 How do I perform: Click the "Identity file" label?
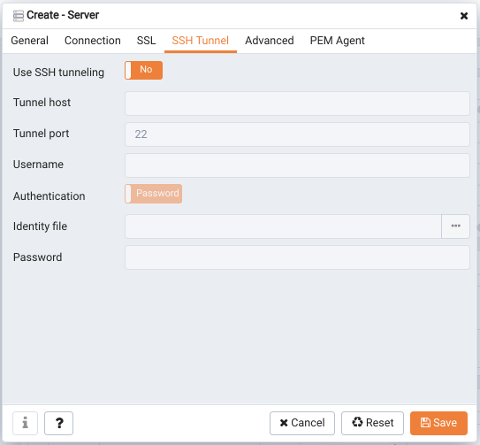[x=40, y=226]
